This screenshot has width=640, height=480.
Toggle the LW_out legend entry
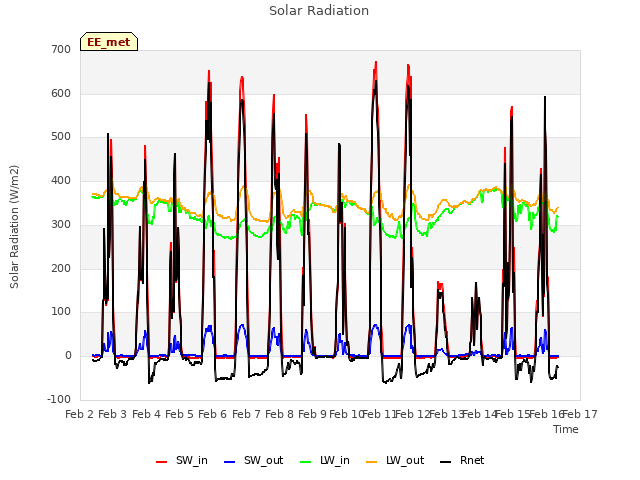point(395,460)
